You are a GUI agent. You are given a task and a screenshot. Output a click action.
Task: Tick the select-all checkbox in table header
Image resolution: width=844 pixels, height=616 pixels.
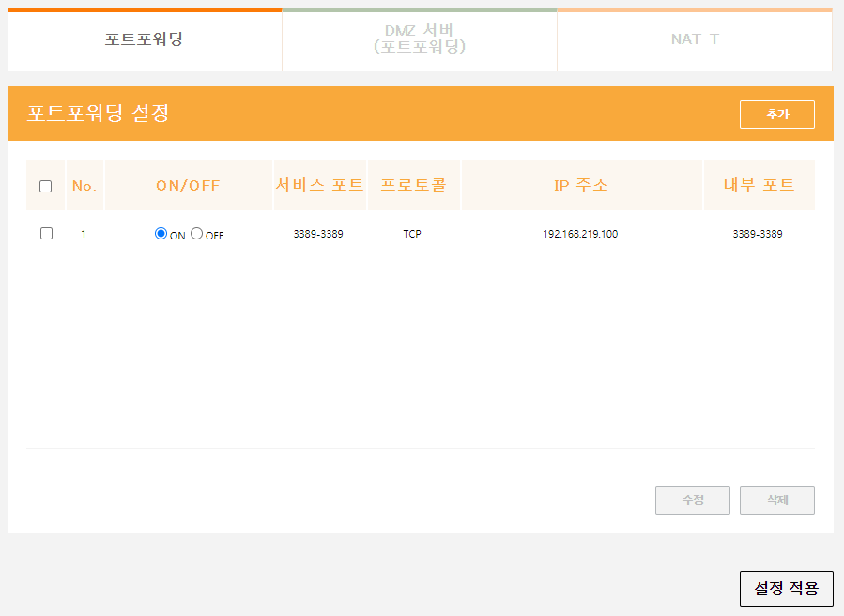point(46,186)
